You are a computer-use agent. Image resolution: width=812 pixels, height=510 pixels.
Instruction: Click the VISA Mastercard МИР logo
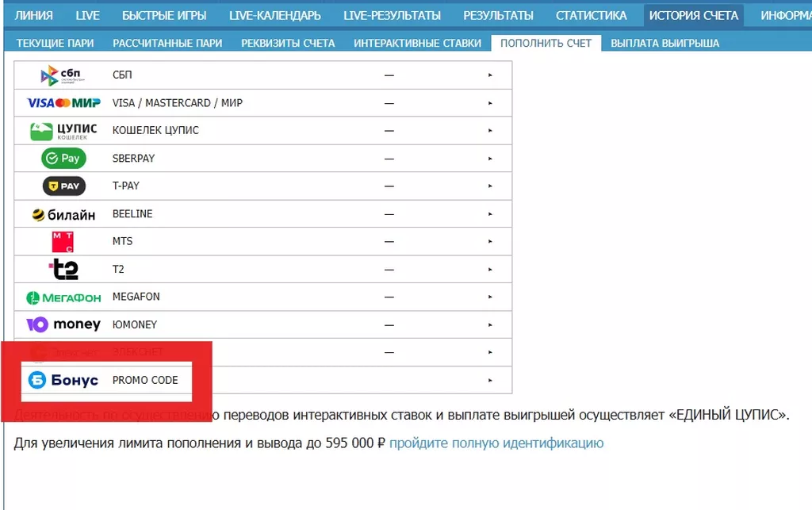click(63, 103)
